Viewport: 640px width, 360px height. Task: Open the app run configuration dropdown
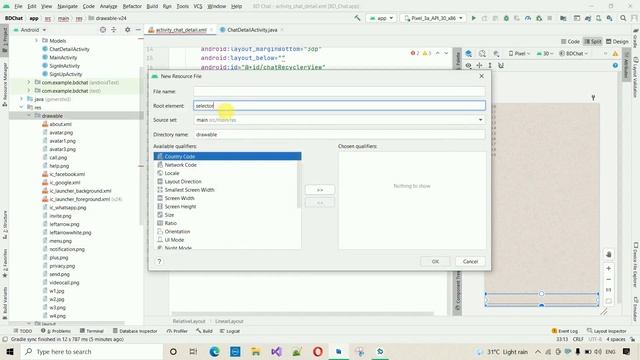coord(381,18)
